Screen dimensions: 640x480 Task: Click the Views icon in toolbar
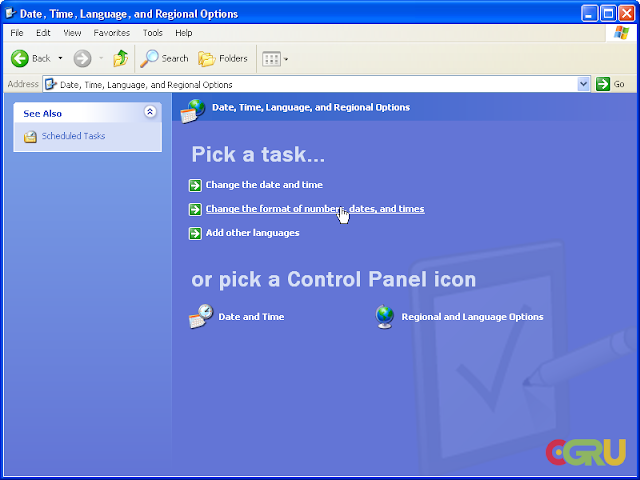[x=271, y=59]
